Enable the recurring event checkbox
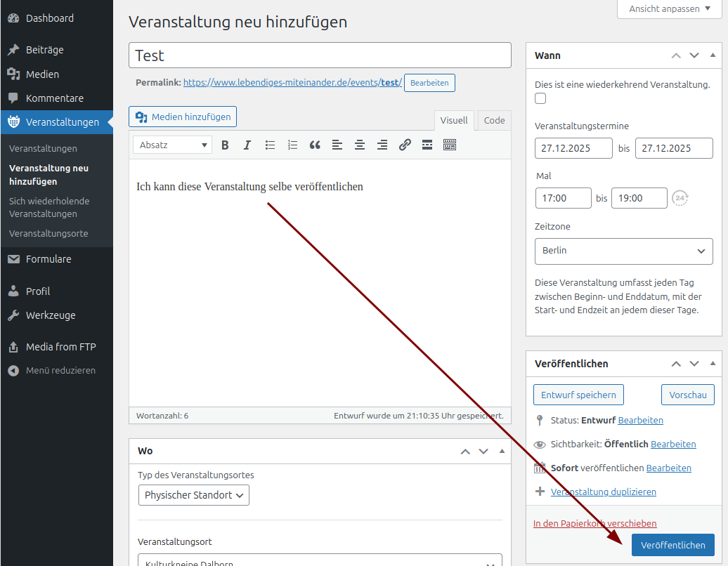The image size is (728, 566). click(x=540, y=99)
